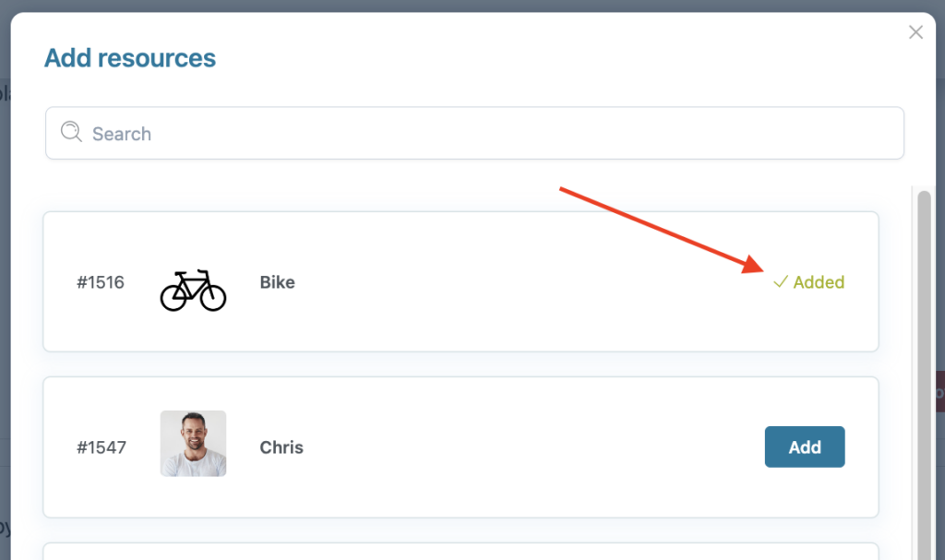The width and height of the screenshot is (945, 560).
Task: Click resource ID #1547
Action: [102, 447]
